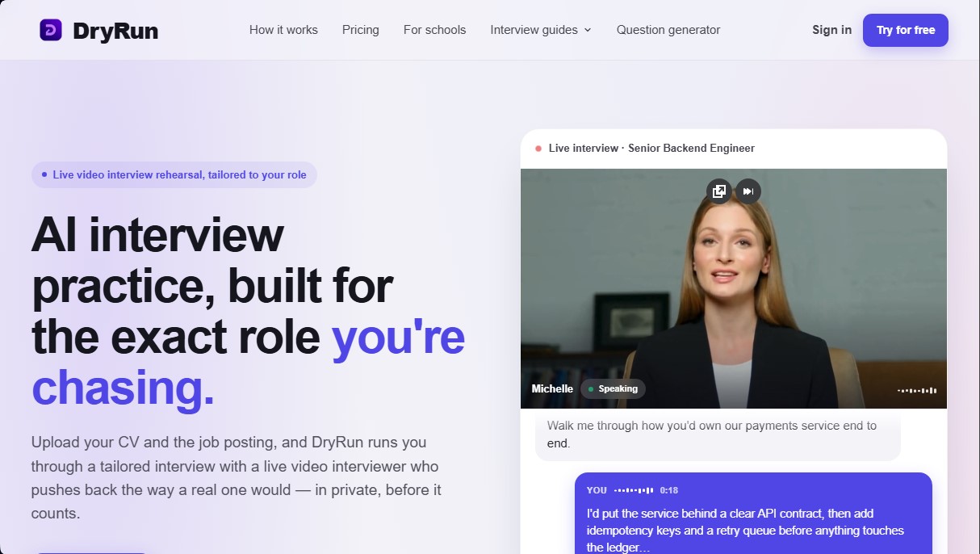Click the red live indicator dot
Viewport: 980px width, 554px height.
(x=538, y=149)
